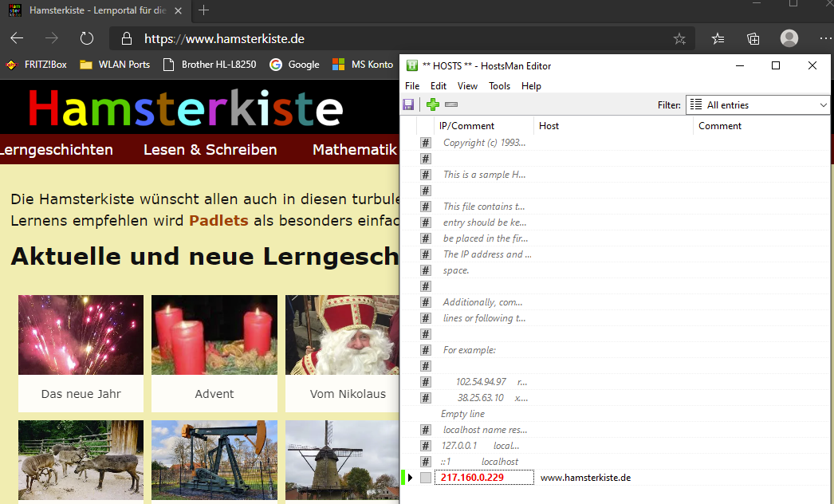Remove entry with the minus icon
The image size is (834, 504).
pyautogui.click(x=451, y=104)
